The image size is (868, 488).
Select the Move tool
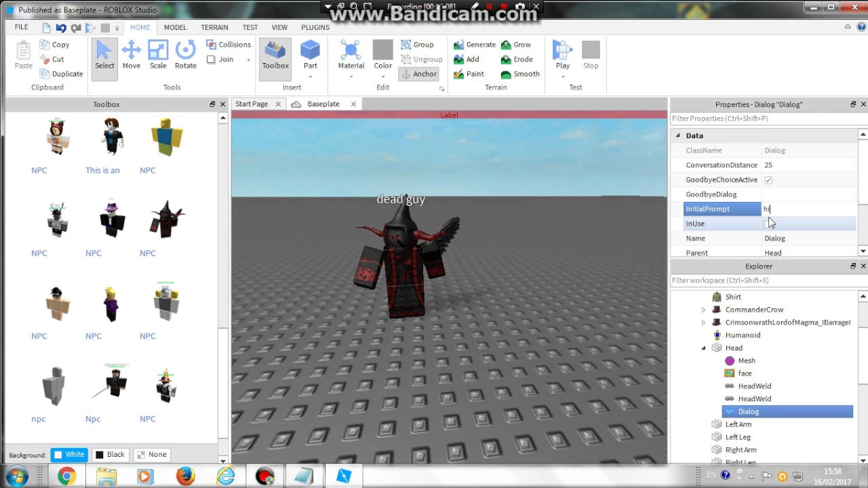(x=131, y=55)
